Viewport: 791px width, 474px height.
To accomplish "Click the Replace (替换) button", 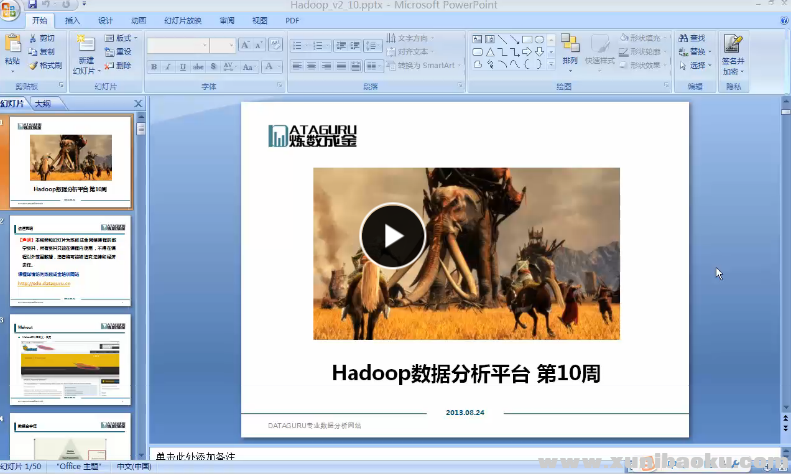I will pyautogui.click(x=696, y=52).
